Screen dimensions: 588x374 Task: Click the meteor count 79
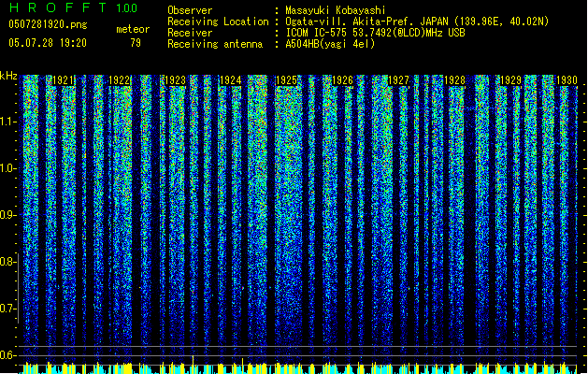(136, 43)
